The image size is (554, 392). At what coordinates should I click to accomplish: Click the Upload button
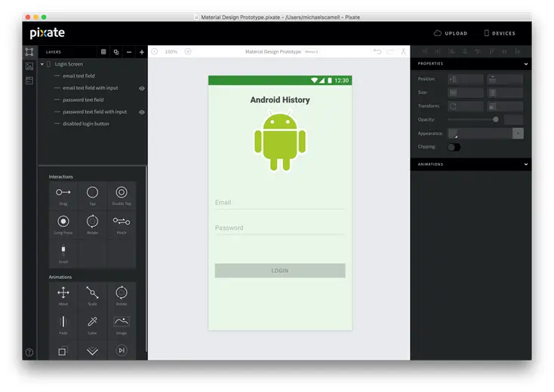coord(451,33)
